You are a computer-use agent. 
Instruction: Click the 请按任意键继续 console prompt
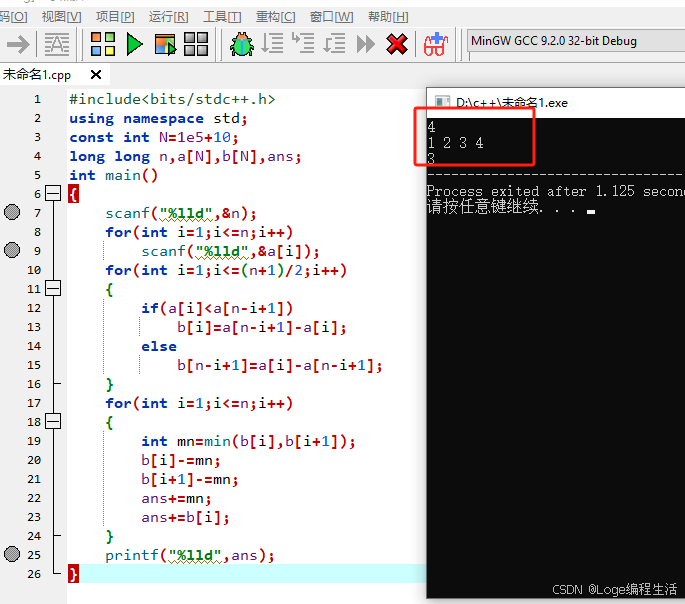click(485, 207)
